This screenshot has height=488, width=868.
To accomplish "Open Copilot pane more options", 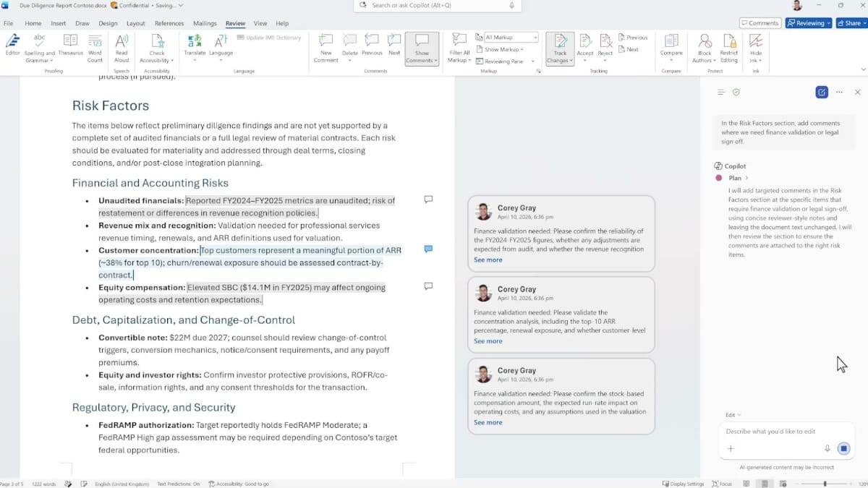I will [x=839, y=92].
